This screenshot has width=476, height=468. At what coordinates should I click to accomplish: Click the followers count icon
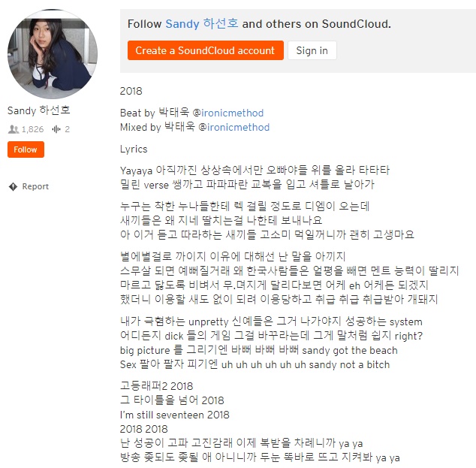tap(14, 129)
